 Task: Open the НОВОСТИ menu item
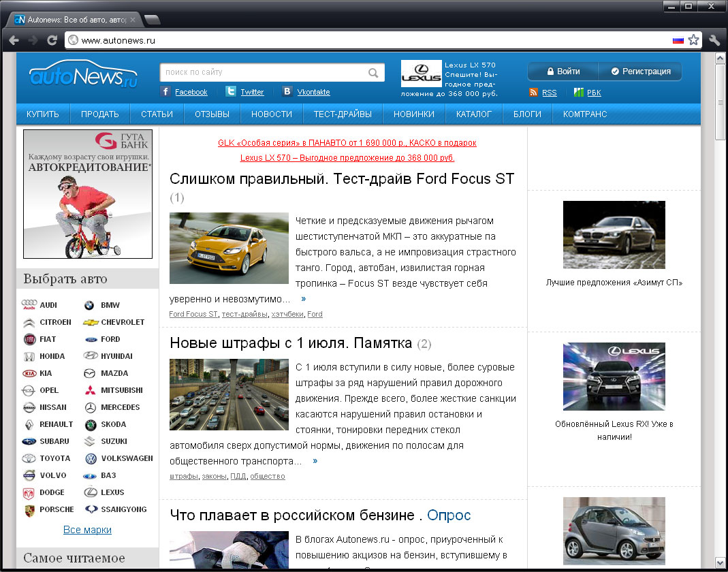(x=271, y=114)
